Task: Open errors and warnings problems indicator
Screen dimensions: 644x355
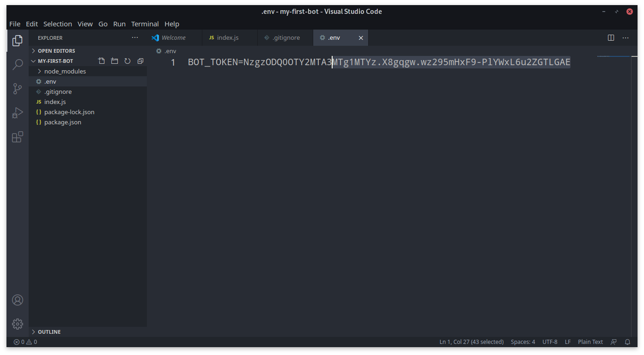Action: coord(25,342)
